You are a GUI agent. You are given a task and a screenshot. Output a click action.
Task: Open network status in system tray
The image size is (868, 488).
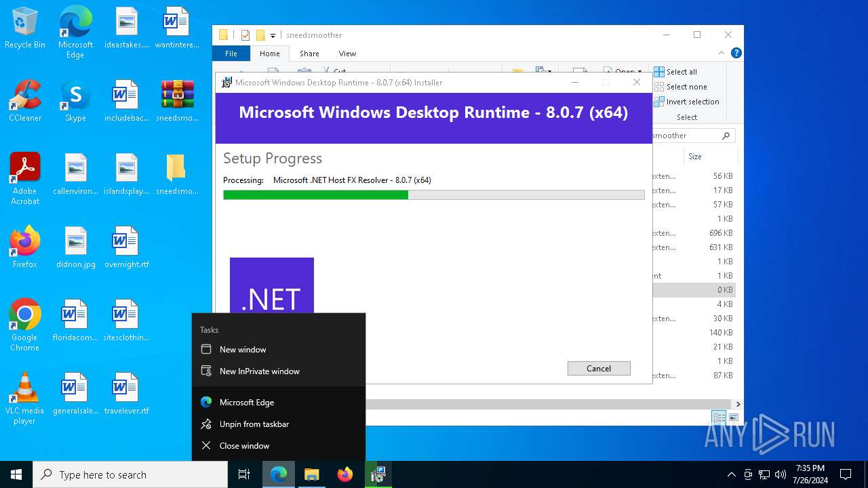click(x=764, y=474)
